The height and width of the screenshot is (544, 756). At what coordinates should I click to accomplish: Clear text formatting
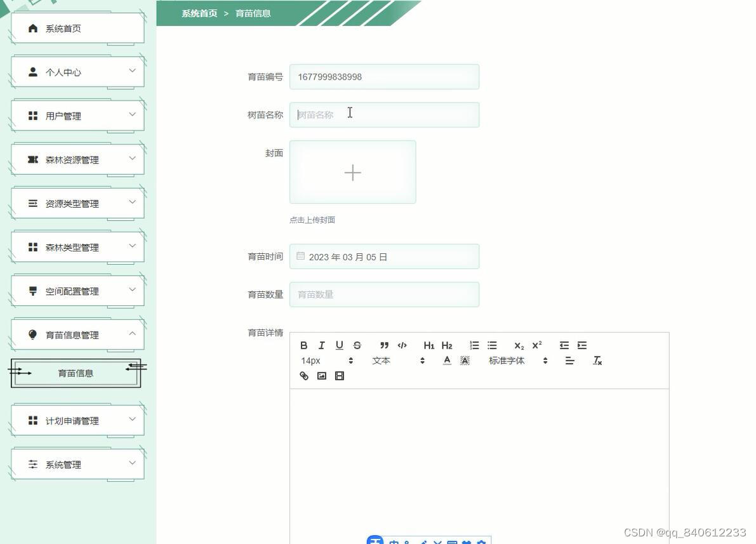pos(597,361)
